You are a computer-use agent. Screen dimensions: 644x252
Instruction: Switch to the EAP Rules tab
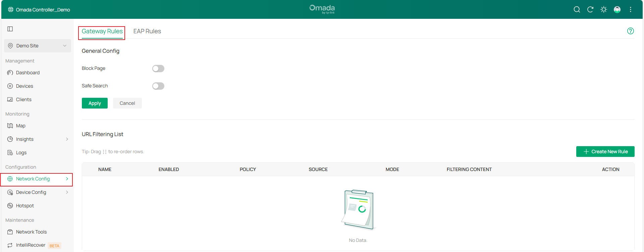click(x=147, y=31)
